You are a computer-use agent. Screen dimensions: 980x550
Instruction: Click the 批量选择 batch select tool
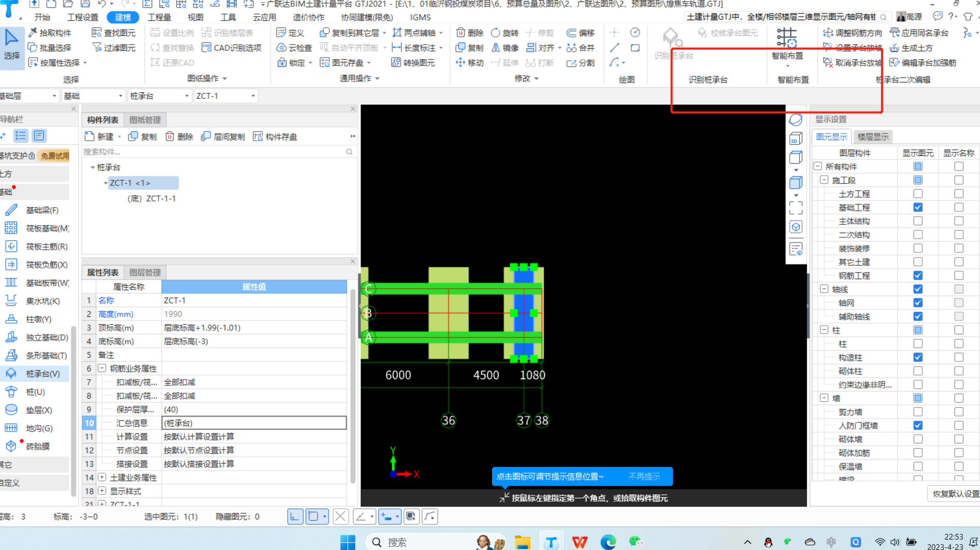(x=50, y=48)
